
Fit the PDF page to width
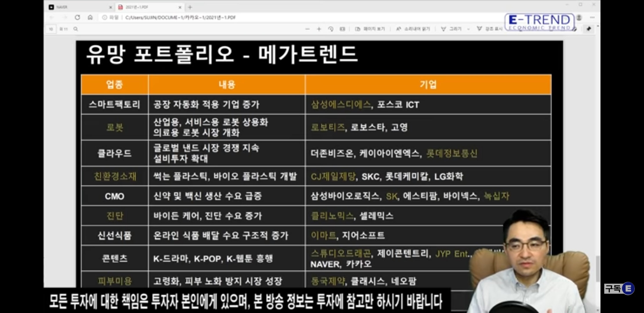(x=342, y=29)
